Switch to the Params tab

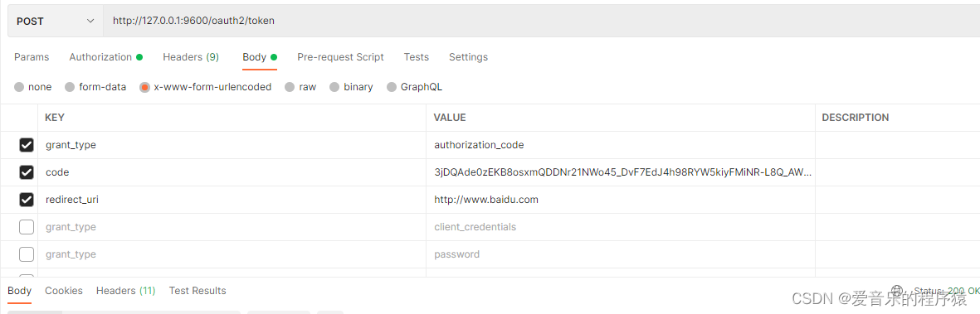click(x=32, y=57)
